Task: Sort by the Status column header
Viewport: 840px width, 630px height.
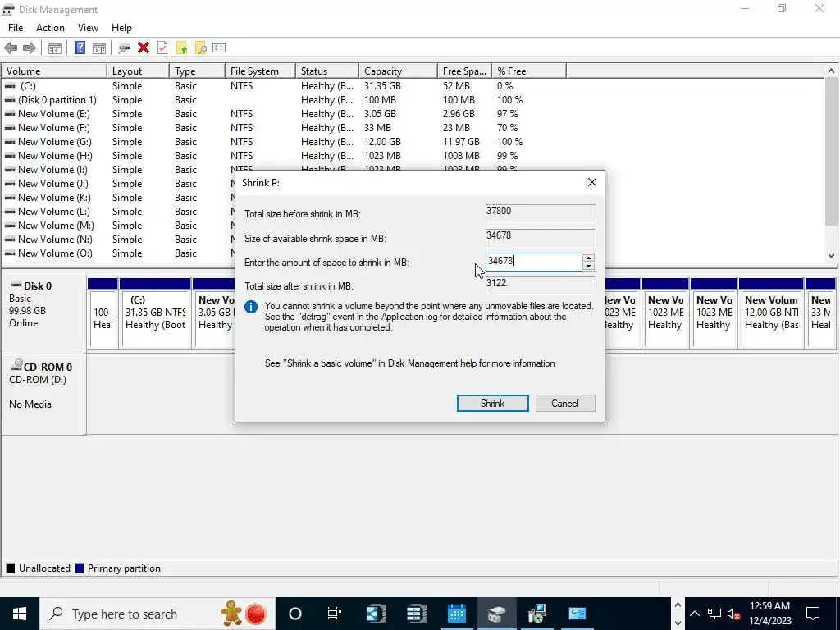Action: coord(326,71)
